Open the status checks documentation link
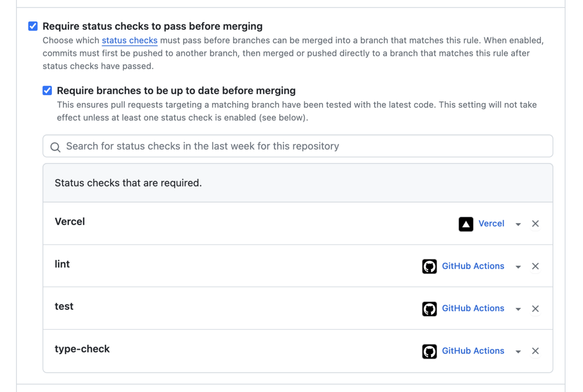Viewport: 583px width, 392px height. [129, 40]
